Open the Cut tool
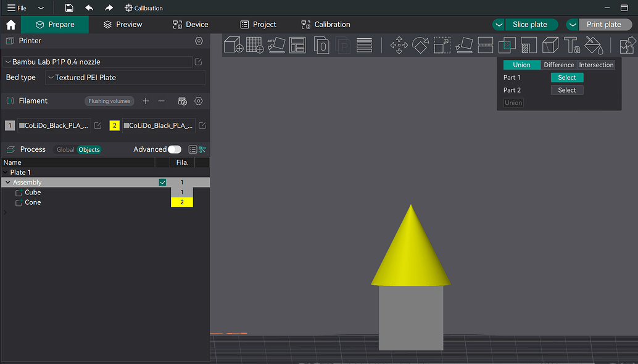The width and height of the screenshot is (638, 364). coord(486,45)
